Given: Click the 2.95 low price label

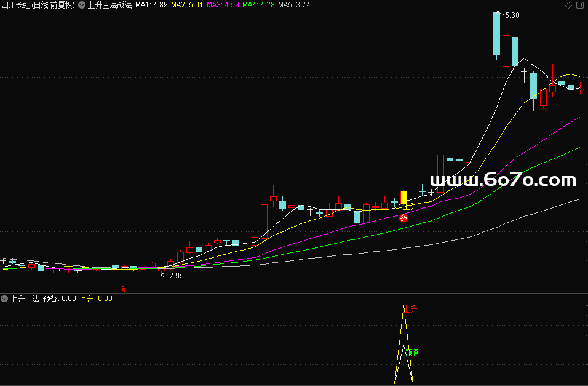Looking at the screenshot, I should (x=177, y=276).
